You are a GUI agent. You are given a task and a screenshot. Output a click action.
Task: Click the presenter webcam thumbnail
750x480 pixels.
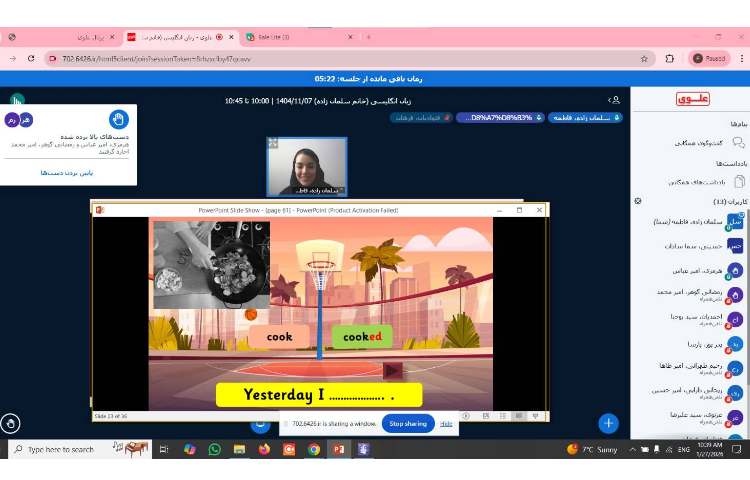coord(306,166)
